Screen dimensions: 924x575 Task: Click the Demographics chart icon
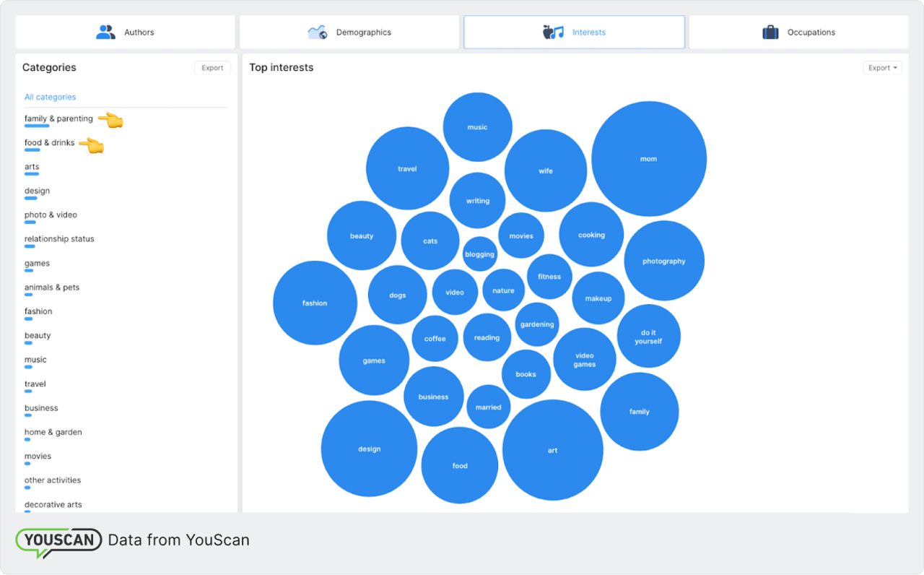317,32
